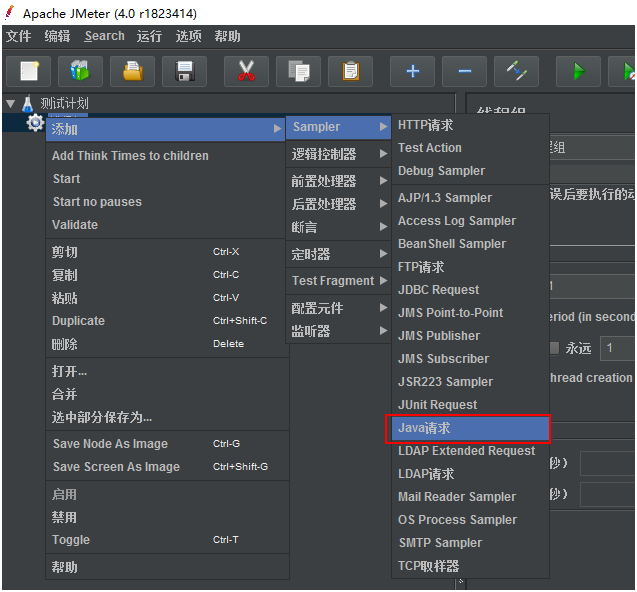Screen dimensions: 637x592
Task: Click the Paste clipboard icon
Action: coord(350,72)
